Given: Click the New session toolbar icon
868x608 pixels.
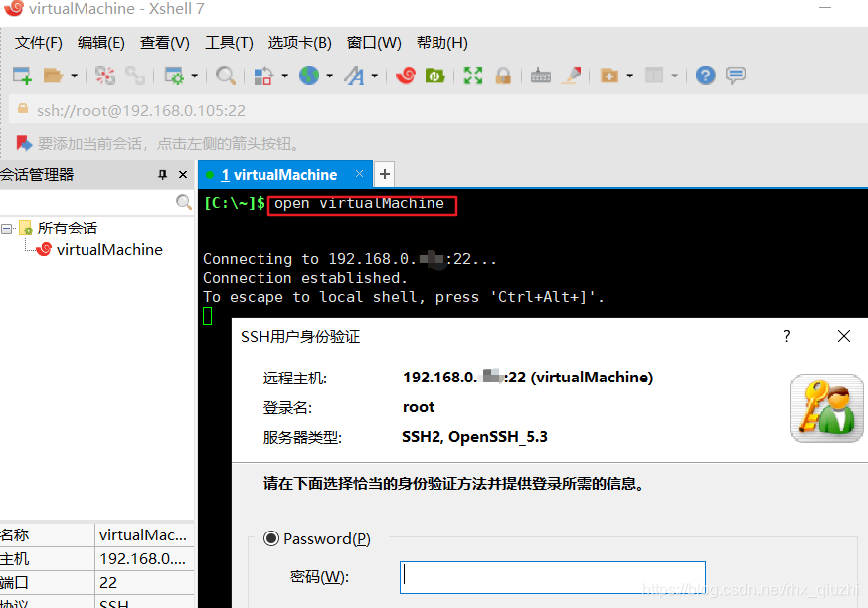Looking at the screenshot, I should pos(22,76).
